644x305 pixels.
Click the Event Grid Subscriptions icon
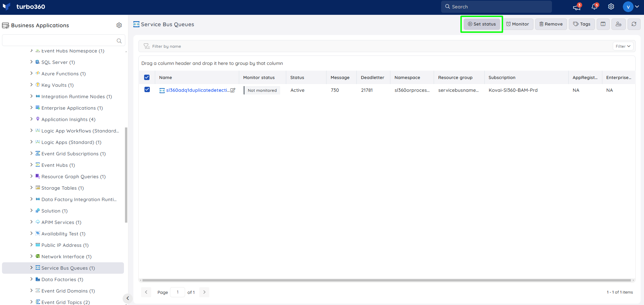38,153
